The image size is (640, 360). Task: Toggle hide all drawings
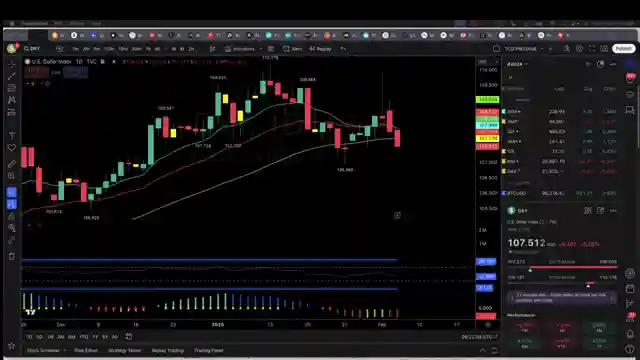[x=11, y=228]
